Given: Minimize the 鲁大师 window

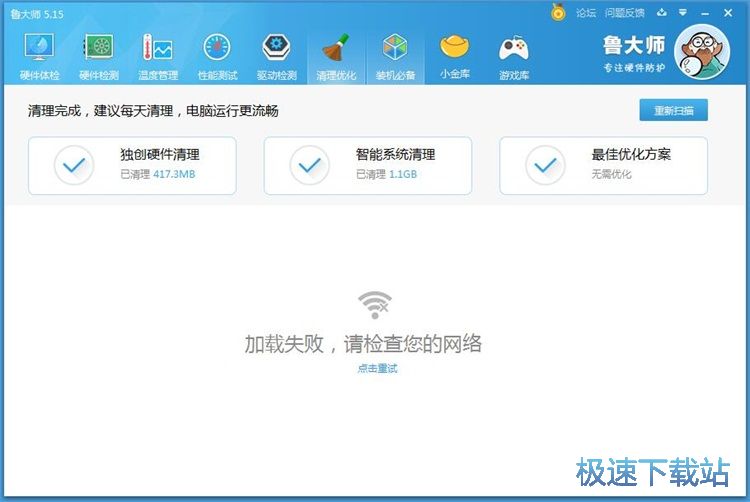Looking at the screenshot, I should [705, 13].
